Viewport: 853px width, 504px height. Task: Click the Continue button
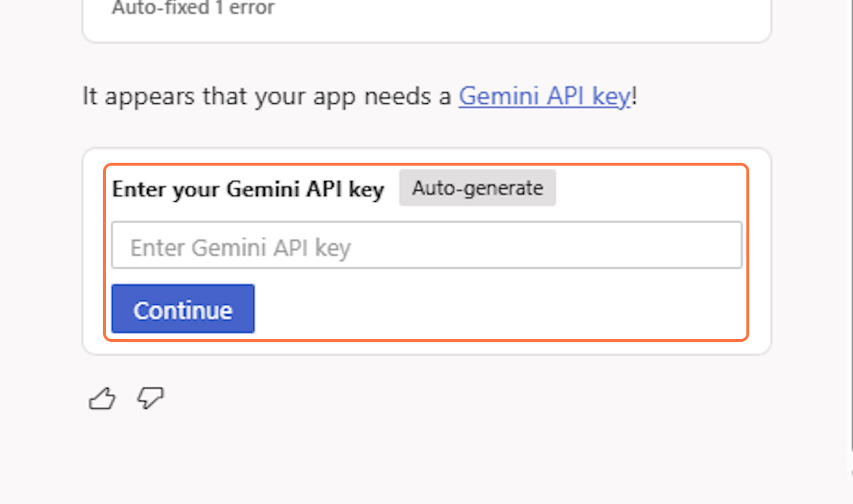click(183, 309)
